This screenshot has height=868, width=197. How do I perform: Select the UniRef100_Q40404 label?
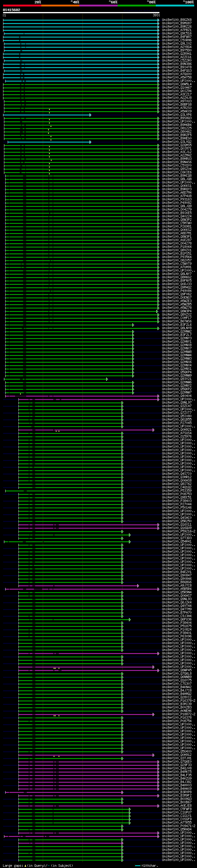[177, 396]
